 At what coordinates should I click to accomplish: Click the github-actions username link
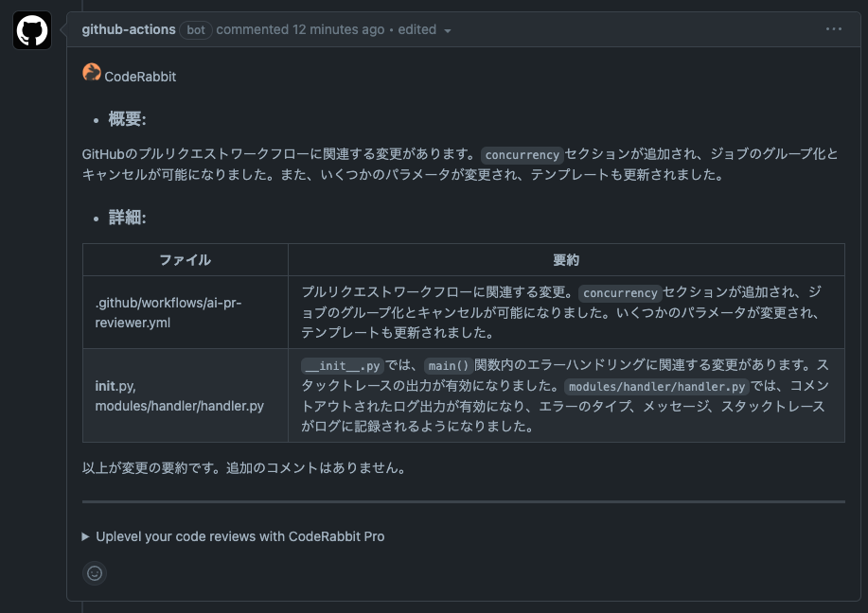(x=128, y=29)
